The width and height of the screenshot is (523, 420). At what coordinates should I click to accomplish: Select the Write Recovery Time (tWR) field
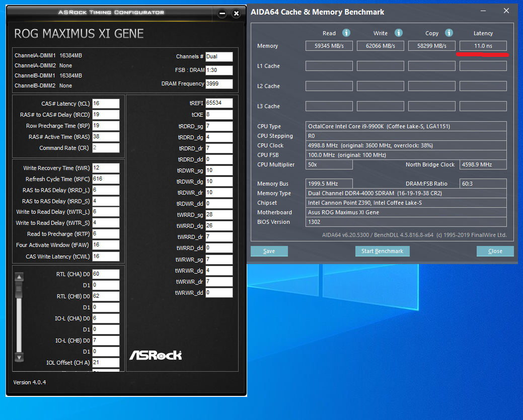tap(106, 167)
